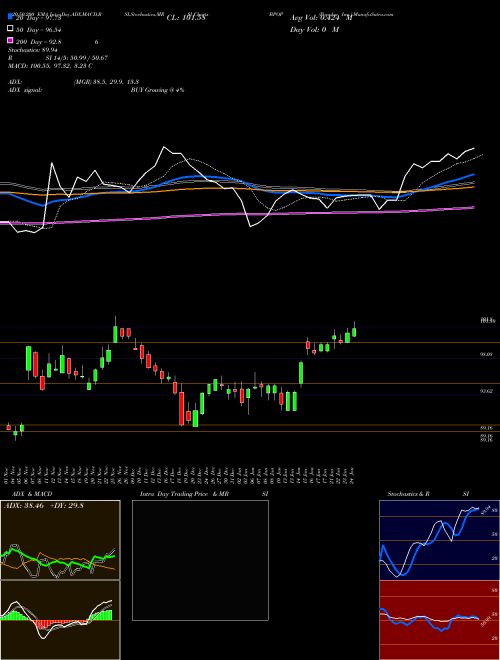Click the 'ADX & MACD' panel title
Image resolution: width=500 pixels, height=660 pixels.
click(x=32, y=494)
